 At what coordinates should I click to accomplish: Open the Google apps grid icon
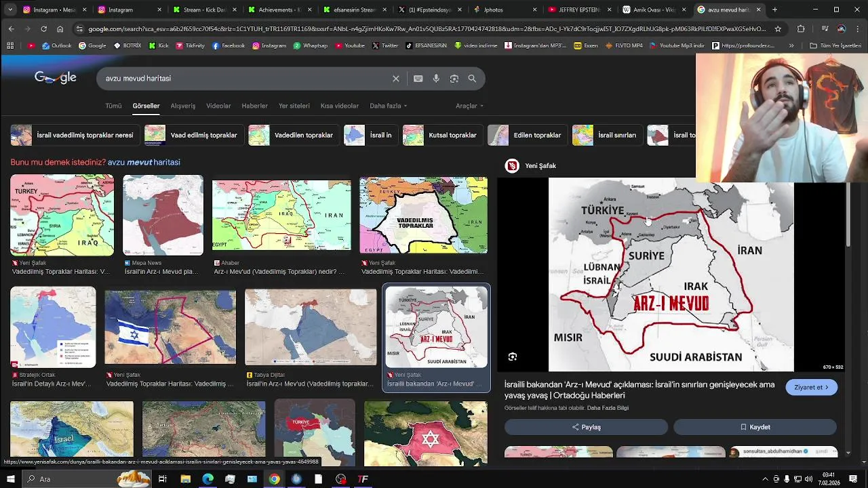pyautogui.click(x=10, y=45)
